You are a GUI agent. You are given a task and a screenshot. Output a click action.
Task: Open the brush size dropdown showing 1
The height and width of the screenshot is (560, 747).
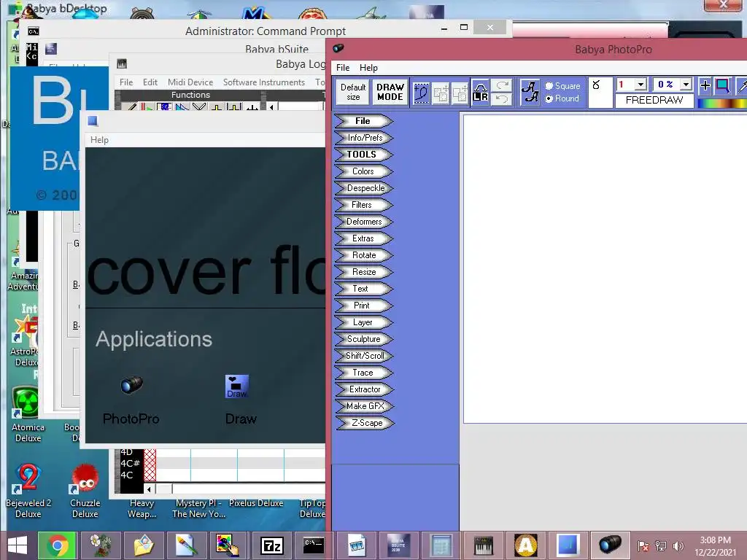tap(640, 85)
